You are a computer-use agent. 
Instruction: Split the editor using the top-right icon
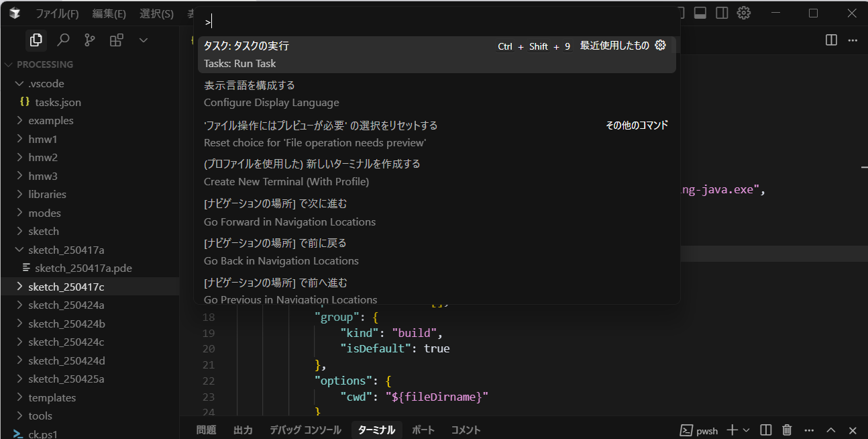[x=830, y=40]
